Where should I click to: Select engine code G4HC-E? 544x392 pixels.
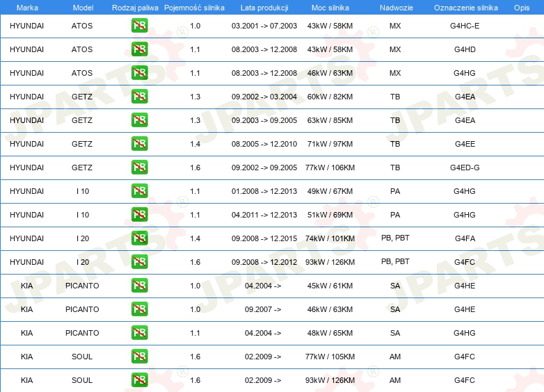pos(465,26)
